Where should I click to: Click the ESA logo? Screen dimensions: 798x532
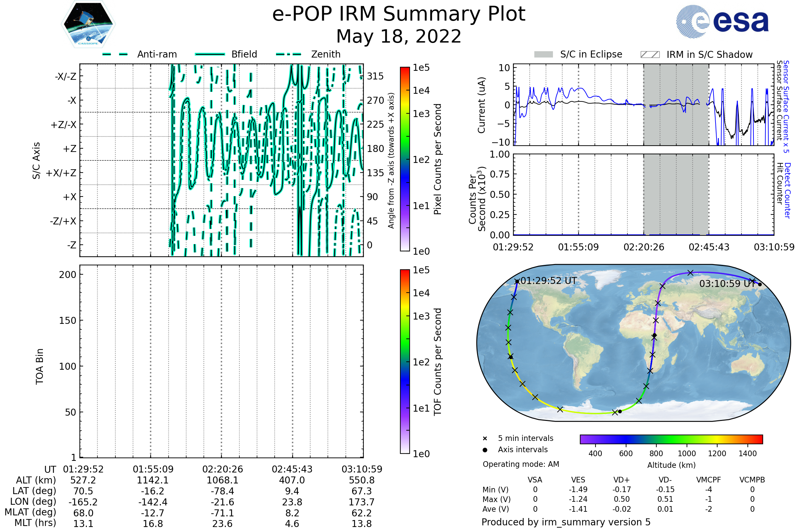(x=722, y=22)
